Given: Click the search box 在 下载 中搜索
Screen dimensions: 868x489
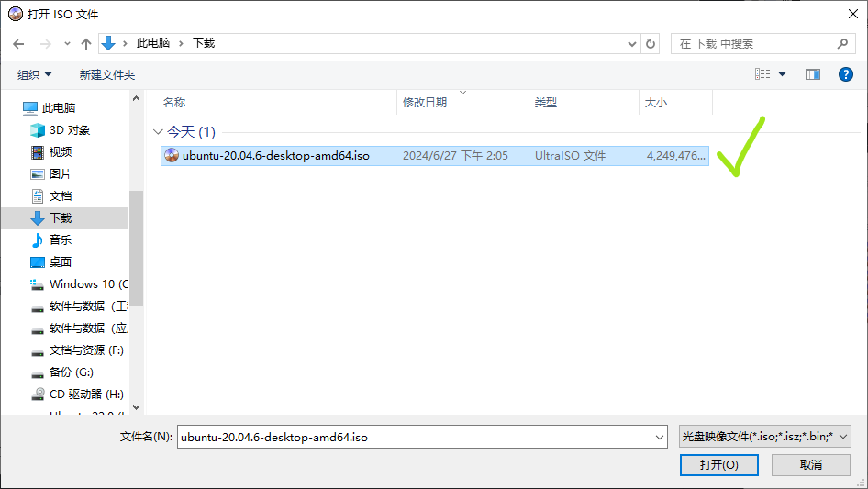Looking at the screenshot, I should coord(754,43).
